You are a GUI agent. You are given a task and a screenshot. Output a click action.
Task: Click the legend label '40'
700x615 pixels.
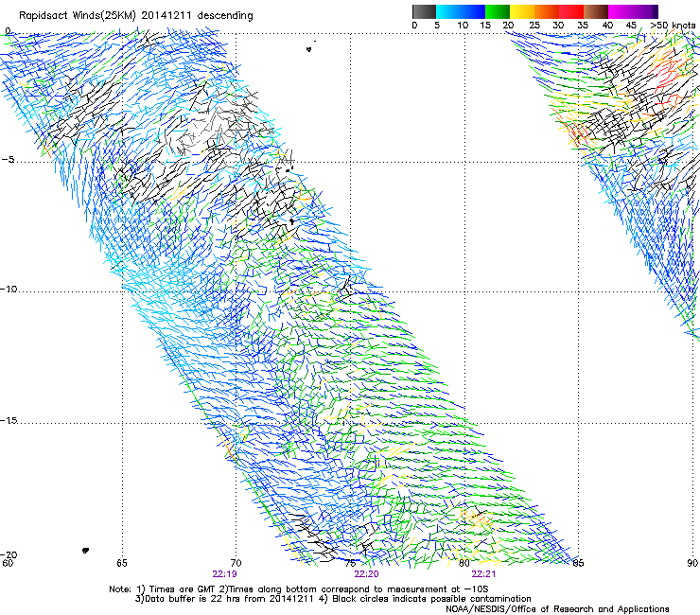pyautogui.click(x=607, y=26)
